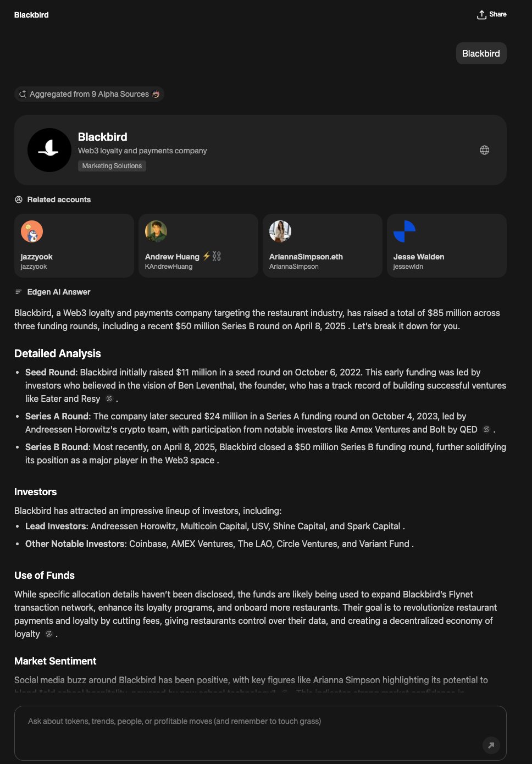Open Blackbird's website via globe icon
The width and height of the screenshot is (532, 764).
tap(484, 150)
